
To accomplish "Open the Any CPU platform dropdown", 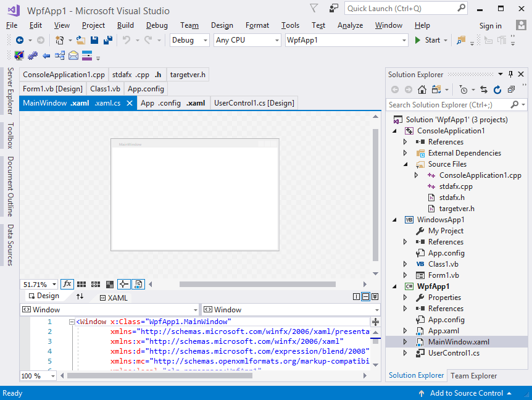I will click(x=247, y=40).
